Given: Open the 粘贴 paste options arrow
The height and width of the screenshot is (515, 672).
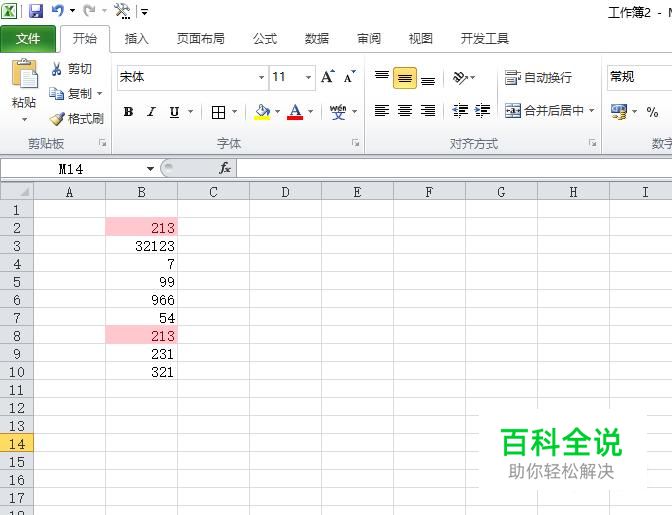Looking at the screenshot, I should 24,120.
